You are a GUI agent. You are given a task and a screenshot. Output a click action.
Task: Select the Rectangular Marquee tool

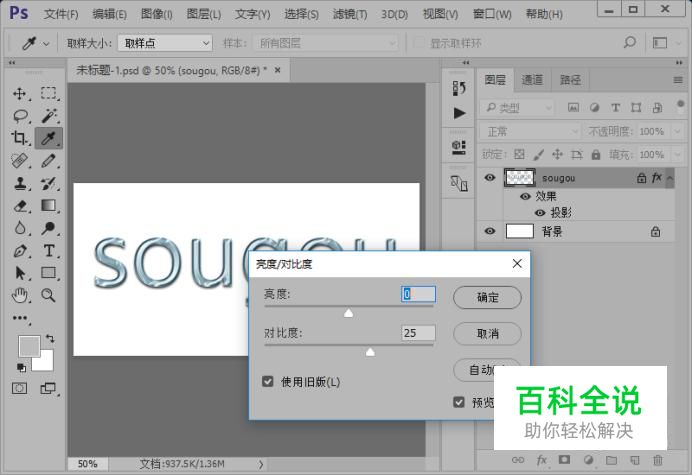[x=48, y=94]
